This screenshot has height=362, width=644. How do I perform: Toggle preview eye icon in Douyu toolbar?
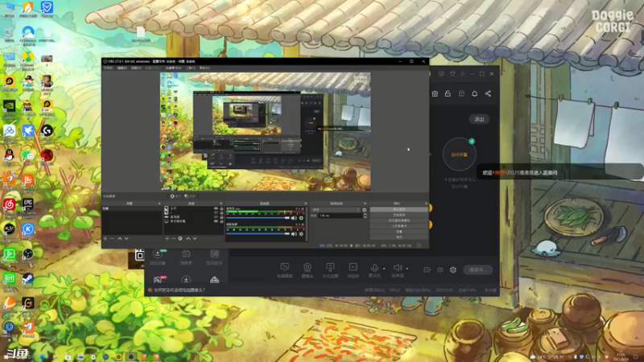click(x=440, y=269)
